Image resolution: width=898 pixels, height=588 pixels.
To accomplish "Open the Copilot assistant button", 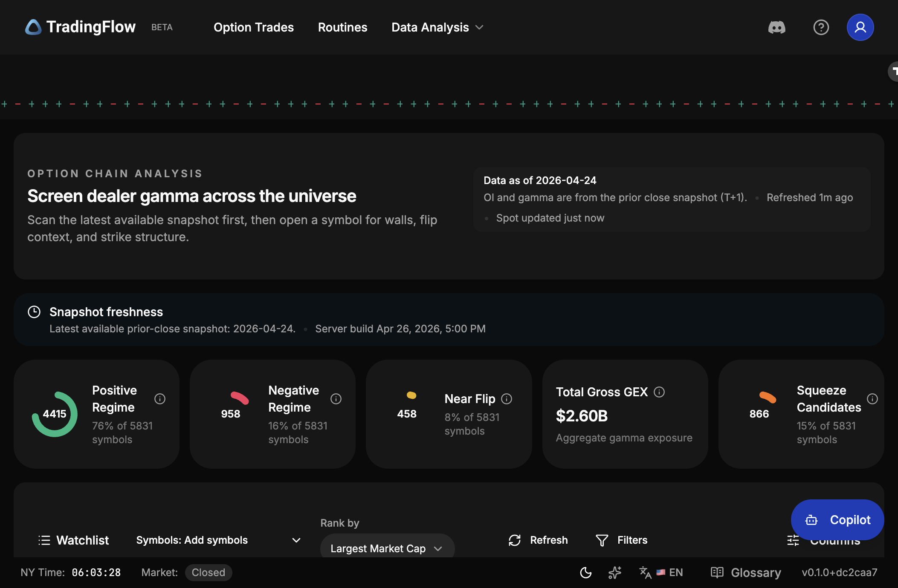I will (837, 520).
